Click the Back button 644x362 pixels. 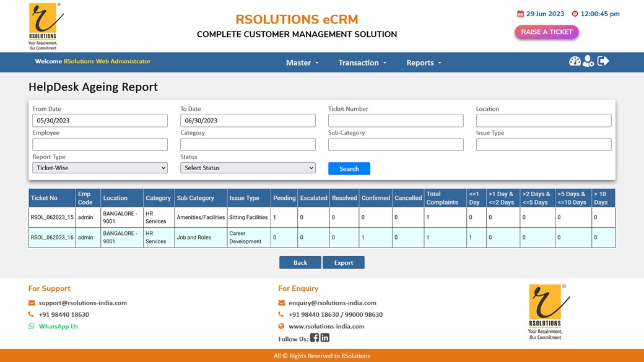[x=300, y=262]
